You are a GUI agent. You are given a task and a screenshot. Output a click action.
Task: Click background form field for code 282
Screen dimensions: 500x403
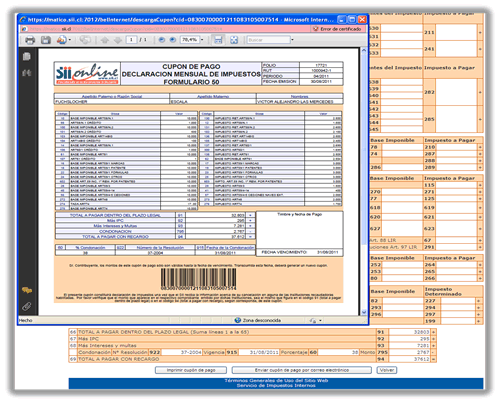coord(456,92)
